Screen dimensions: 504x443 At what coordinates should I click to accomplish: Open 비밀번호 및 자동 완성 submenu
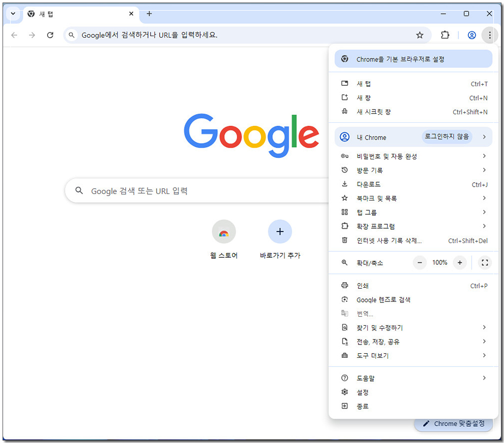point(413,156)
